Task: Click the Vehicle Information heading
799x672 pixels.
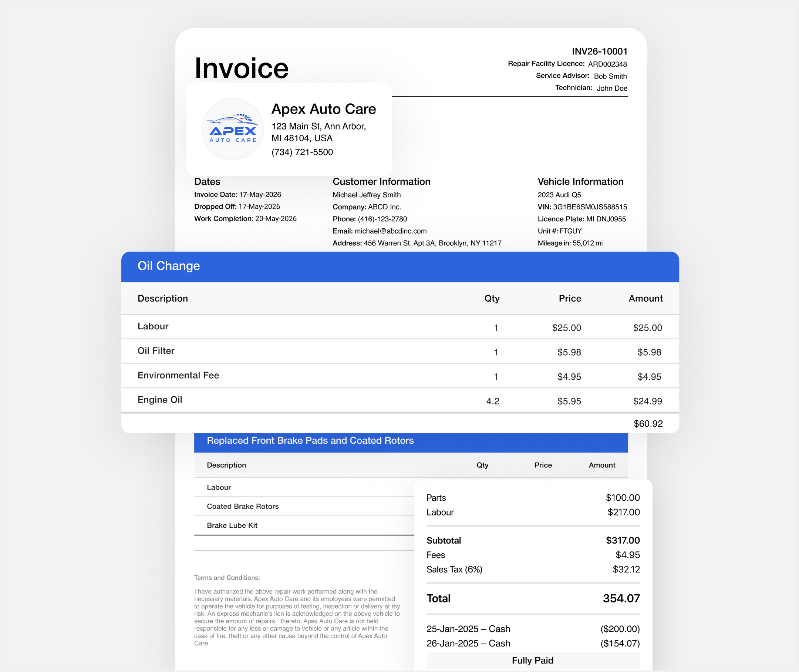Action: [x=580, y=182]
